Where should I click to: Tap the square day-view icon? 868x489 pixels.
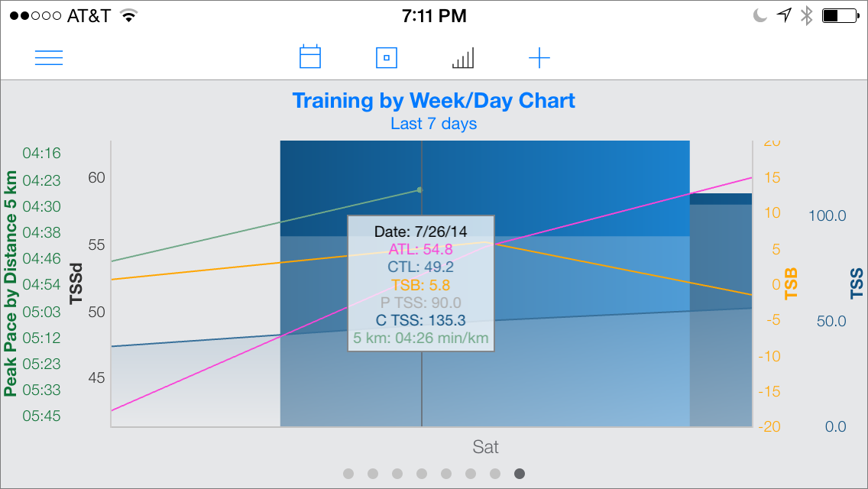(387, 57)
